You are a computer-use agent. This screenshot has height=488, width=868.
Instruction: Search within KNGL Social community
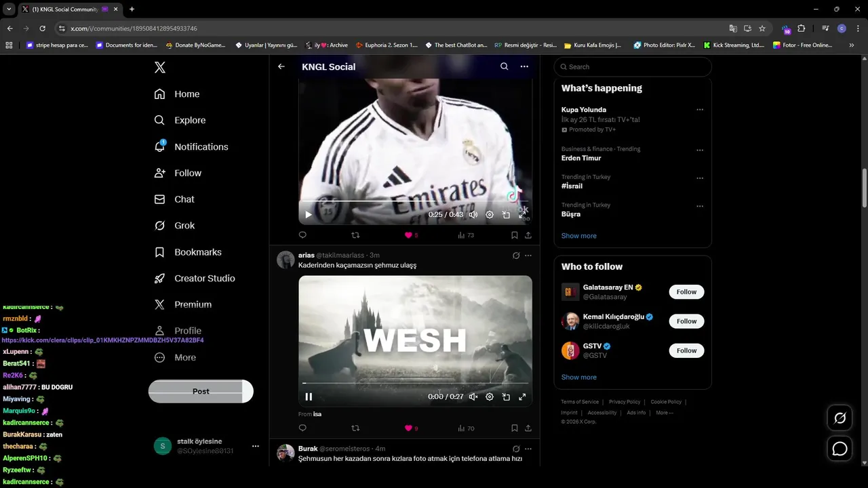coord(504,66)
